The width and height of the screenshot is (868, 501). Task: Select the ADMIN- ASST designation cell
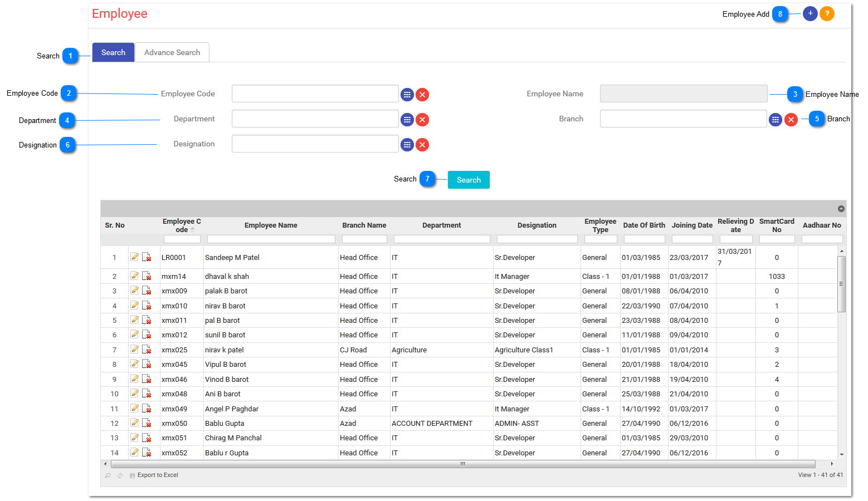pos(537,424)
